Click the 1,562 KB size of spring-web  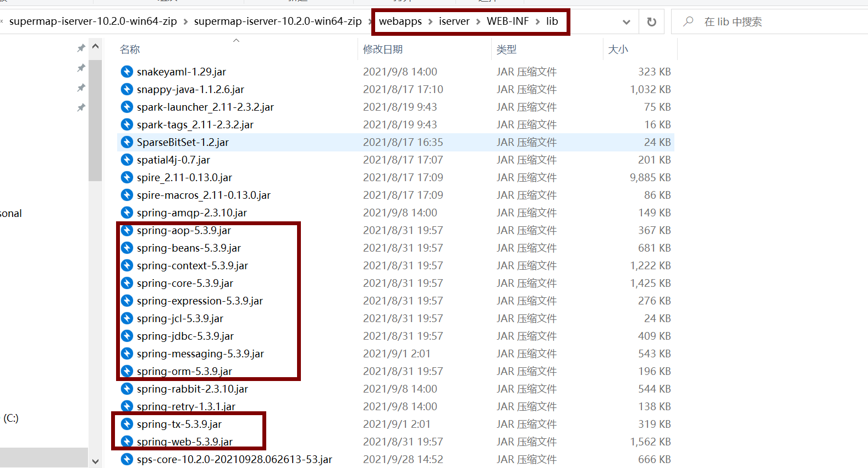650,442
